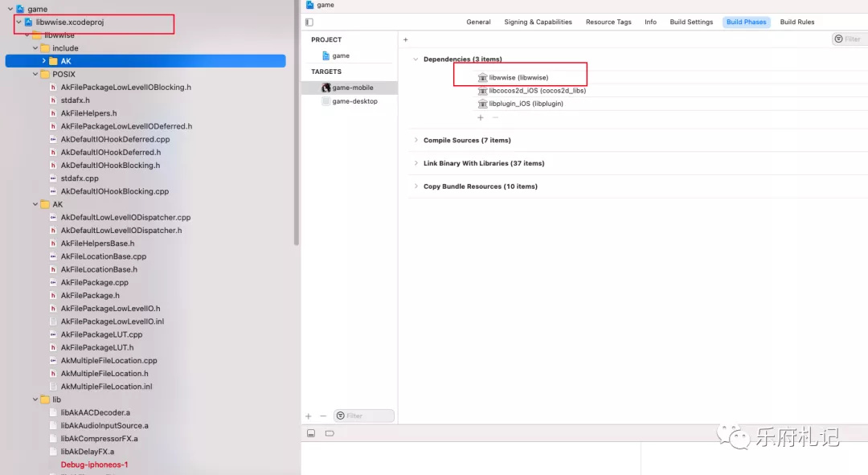
Task: Remove dependency with minus button
Action: click(495, 117)
